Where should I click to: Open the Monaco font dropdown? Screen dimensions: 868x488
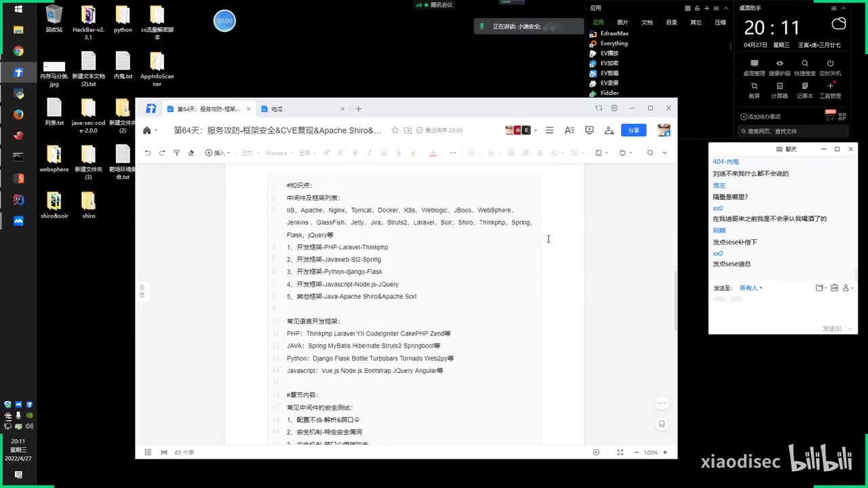click(x=279, y=152)
